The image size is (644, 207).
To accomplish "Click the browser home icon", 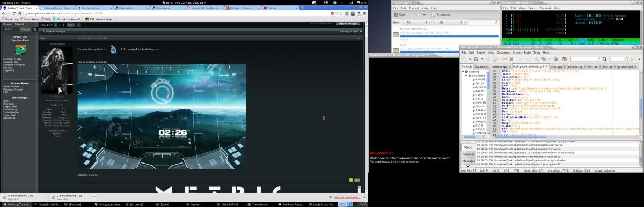I will (x=20, y=13).
